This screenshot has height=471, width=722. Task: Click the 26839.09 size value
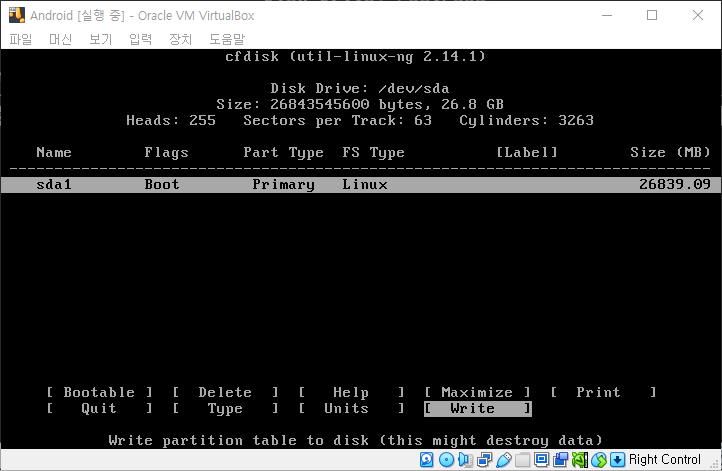[675, 185]
